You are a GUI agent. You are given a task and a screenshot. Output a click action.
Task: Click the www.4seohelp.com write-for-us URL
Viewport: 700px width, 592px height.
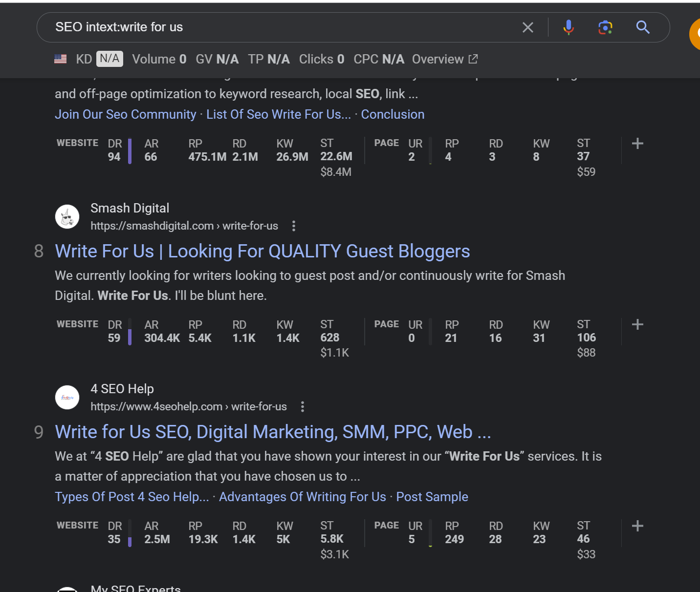(189, 406)
